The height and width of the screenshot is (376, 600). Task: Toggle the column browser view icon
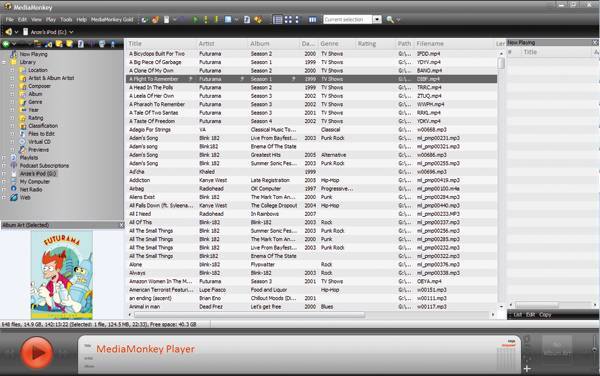tap(313, 20)
